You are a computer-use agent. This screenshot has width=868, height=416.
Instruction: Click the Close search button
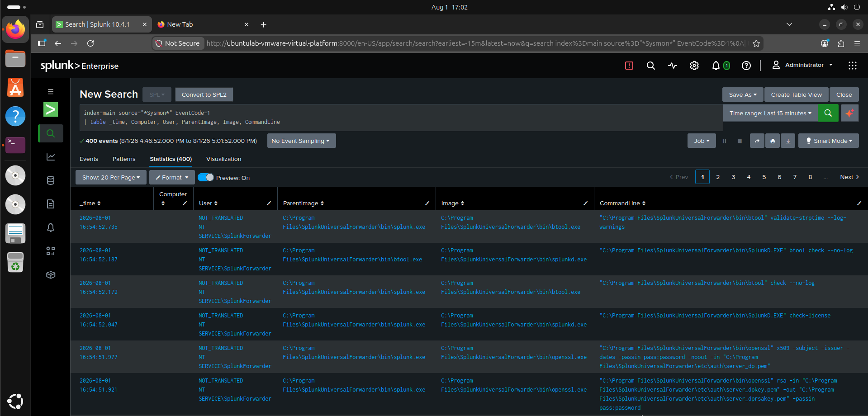click(844, 95)
